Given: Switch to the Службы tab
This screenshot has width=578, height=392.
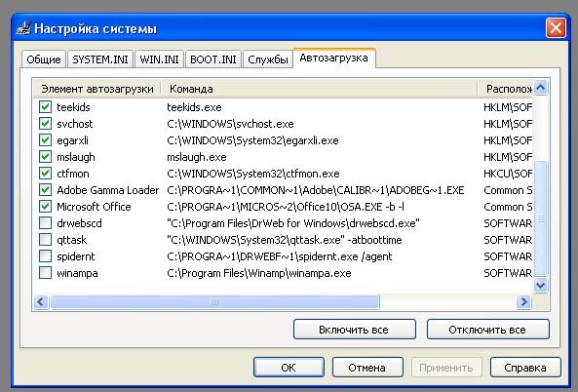Looking at the screenshot, I should 268,59.
